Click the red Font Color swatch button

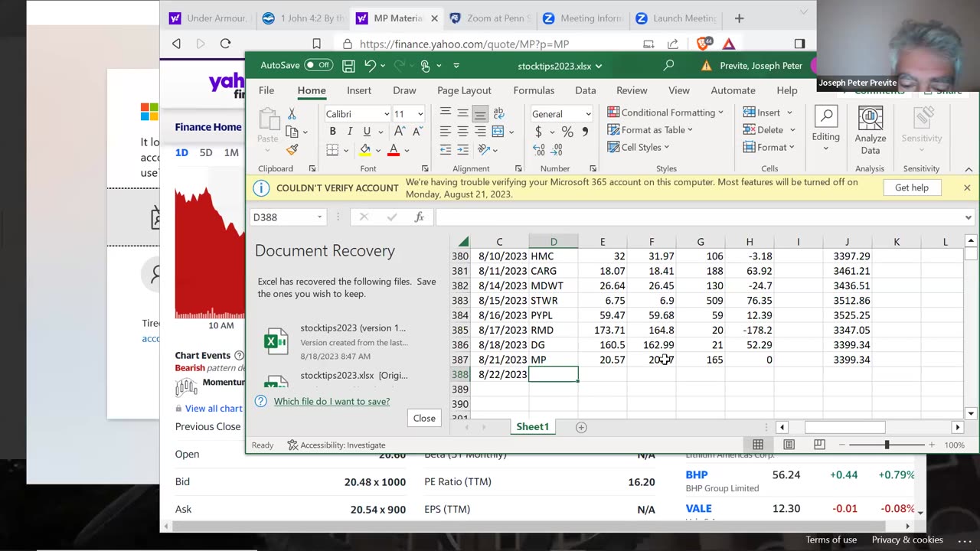(x=394, y=150)
